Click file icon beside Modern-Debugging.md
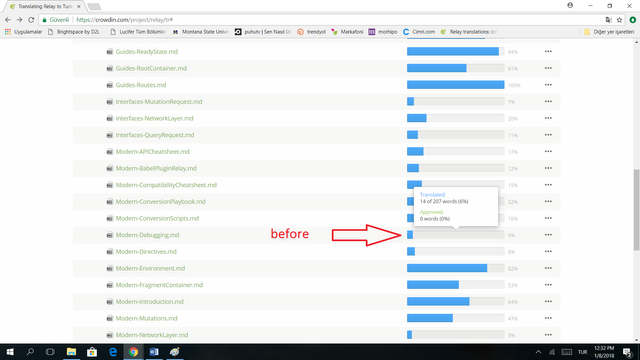The width and height of the screenshot is (640, 360). [x=109, y=235]
